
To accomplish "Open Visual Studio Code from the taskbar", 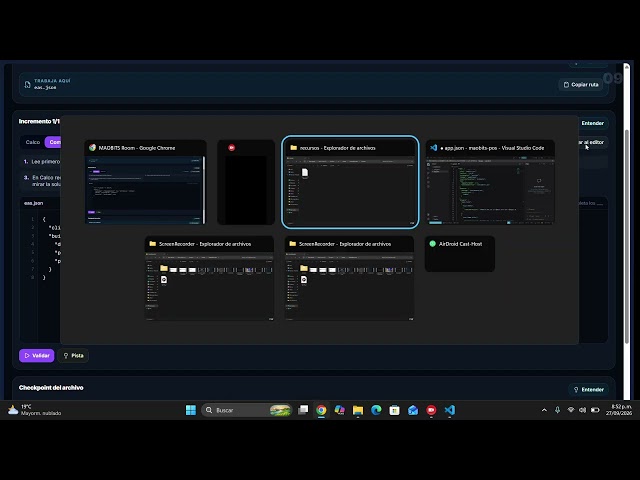I will tap(449, 410).
